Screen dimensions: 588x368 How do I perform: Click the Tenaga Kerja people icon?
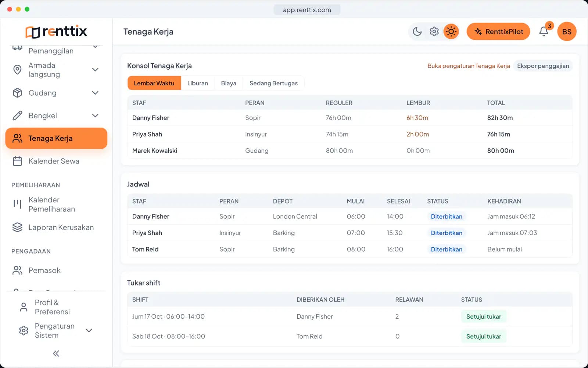click(x=17, y=138)
